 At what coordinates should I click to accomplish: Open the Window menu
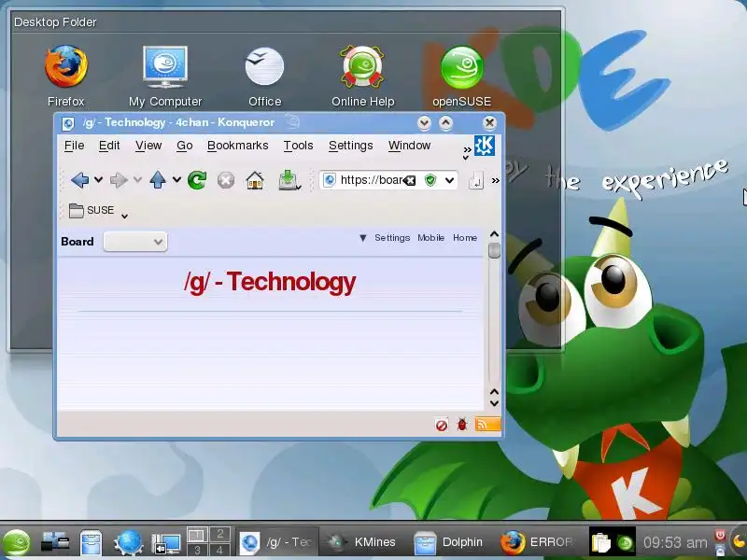409,146
